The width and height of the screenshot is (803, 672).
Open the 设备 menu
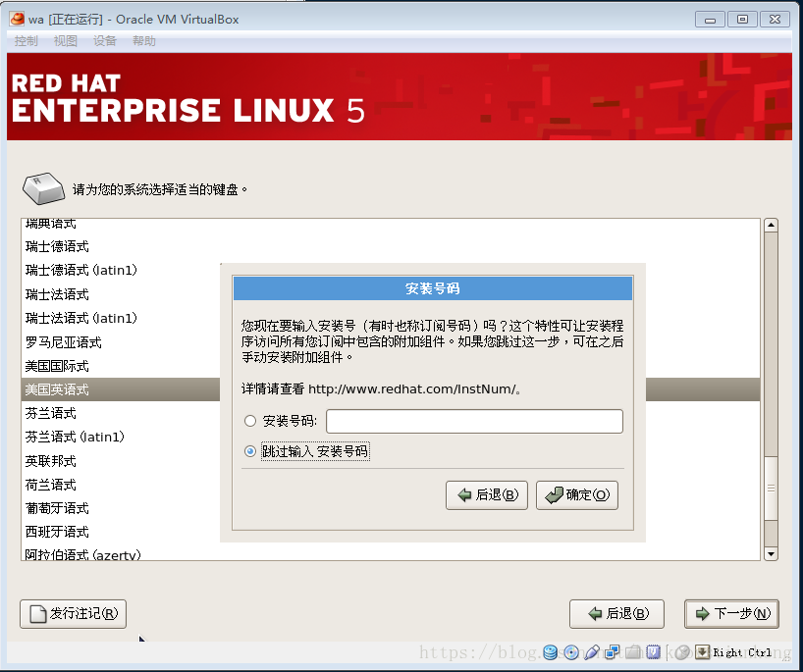(105, 41)
